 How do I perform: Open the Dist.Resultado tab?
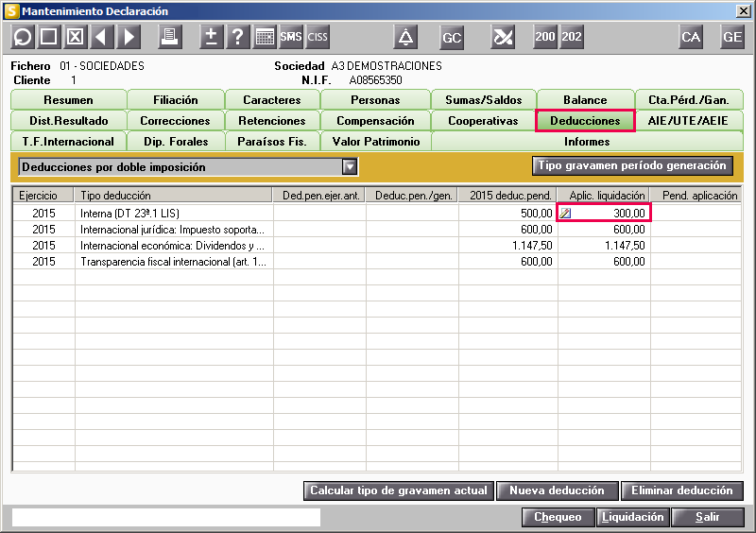coord(68,121)
